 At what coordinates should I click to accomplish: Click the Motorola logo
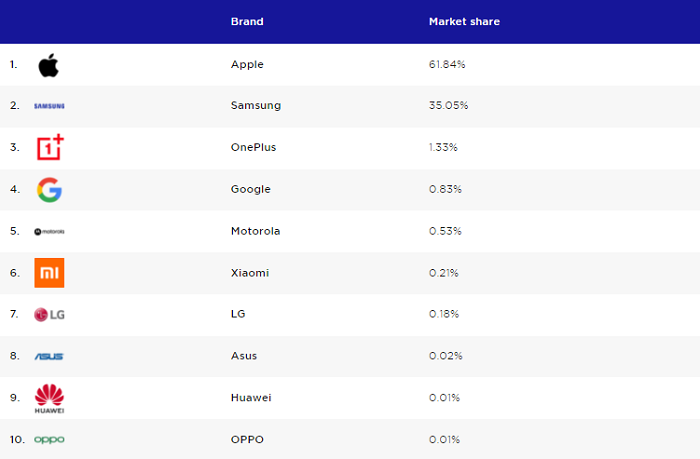49,232
